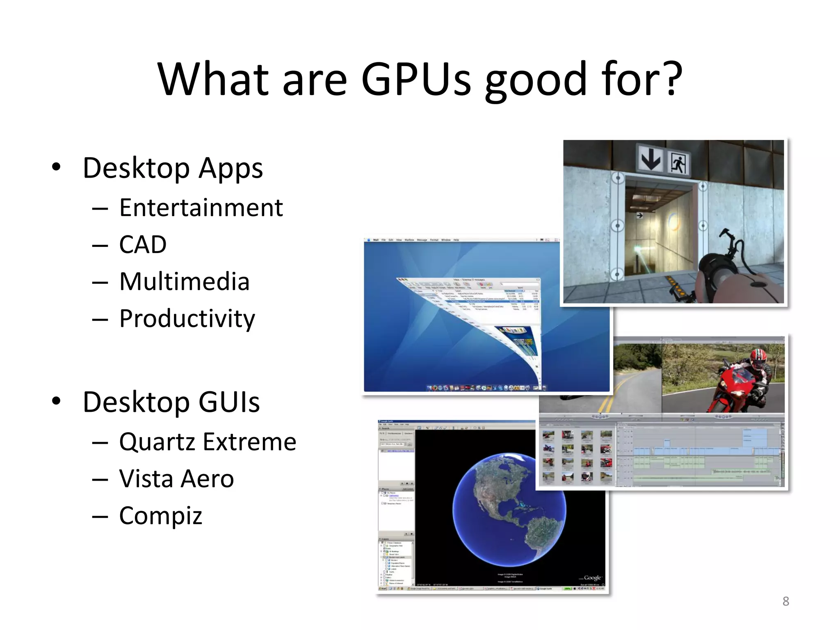The width and height of the screenshot is (840, 630).
Task: Select the motorcycle helmet close-up clip thumbnail
Action: pyautogui.click(x=587, y=476)
